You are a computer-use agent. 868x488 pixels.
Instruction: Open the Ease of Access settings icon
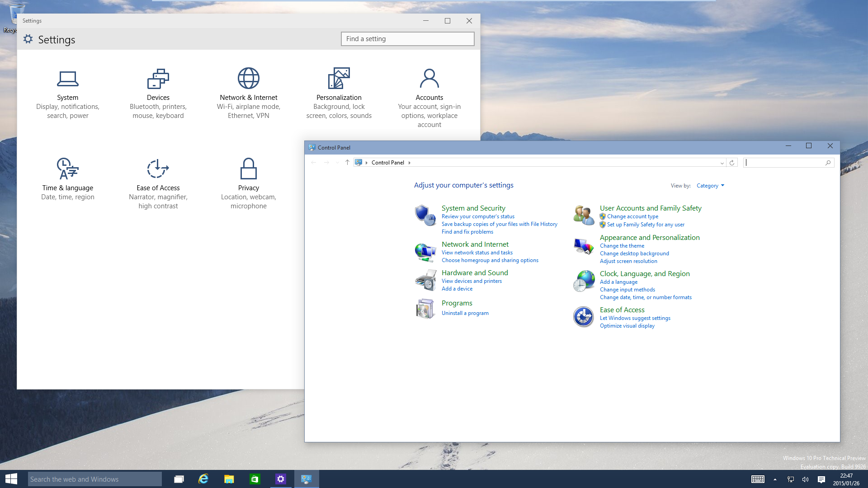coord(158,169)
